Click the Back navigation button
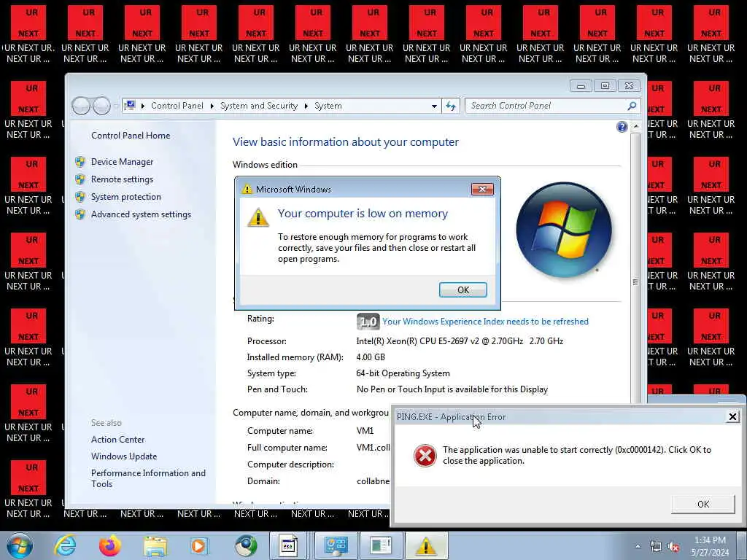The width and height of the screenshot is (747, 560). pos(81,106)
